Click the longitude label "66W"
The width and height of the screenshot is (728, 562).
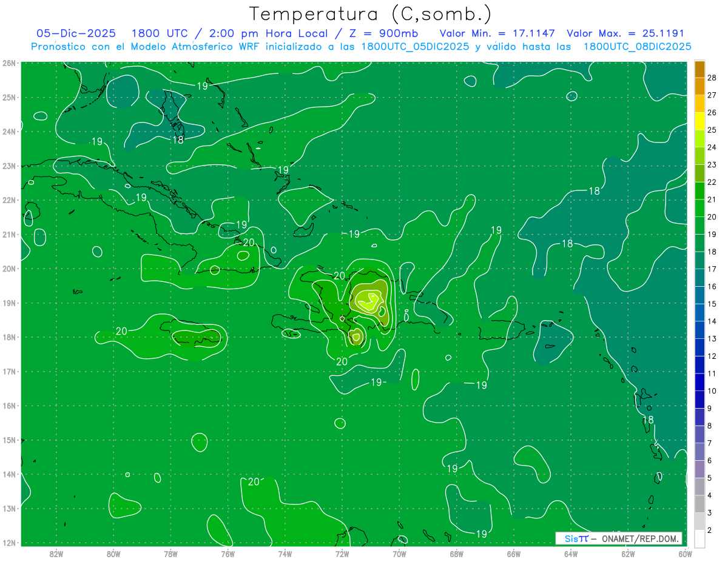[514, 554]
